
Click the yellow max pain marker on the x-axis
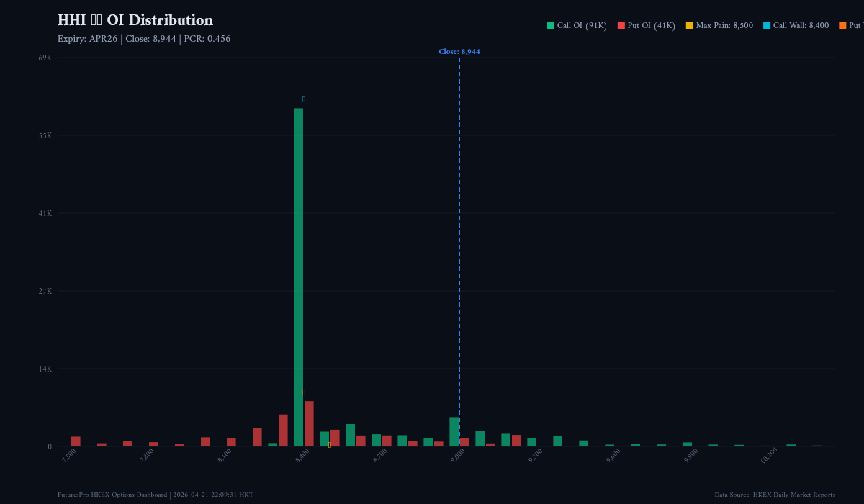[330, 445]
